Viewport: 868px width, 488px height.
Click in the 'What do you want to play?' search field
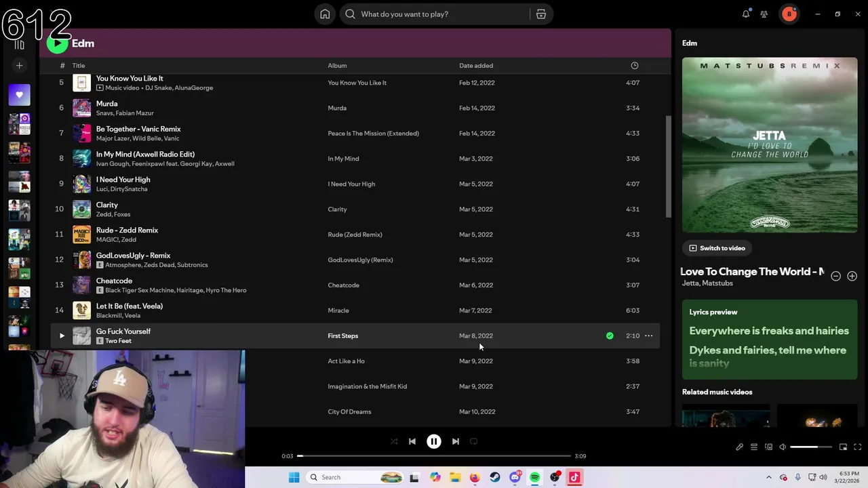(436, 14)
